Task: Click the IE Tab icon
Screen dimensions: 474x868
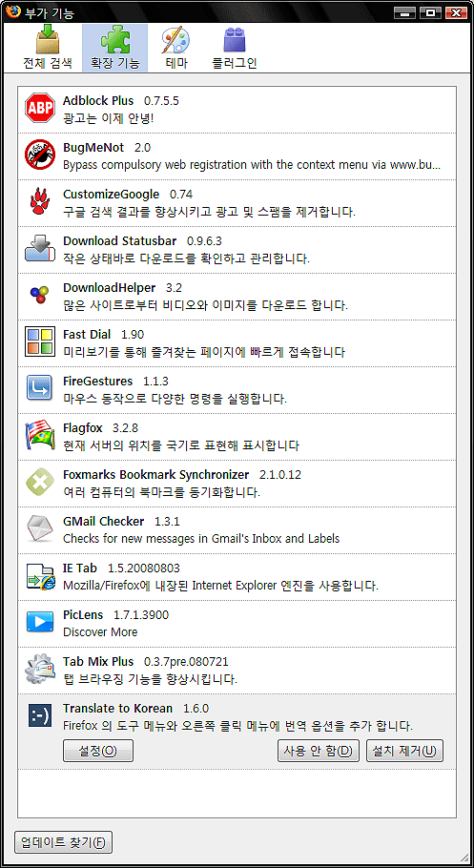Action: coord(40,576)
